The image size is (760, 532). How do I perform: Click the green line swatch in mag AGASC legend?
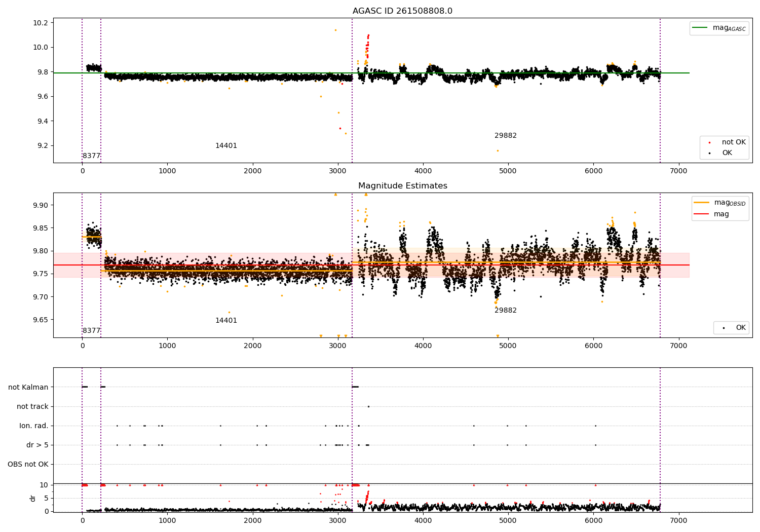(700, 28)
